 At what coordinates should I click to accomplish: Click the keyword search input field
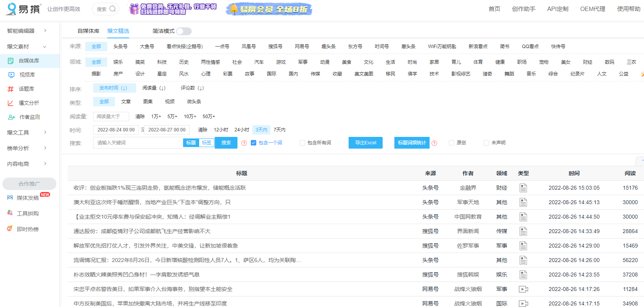[138, 143]
